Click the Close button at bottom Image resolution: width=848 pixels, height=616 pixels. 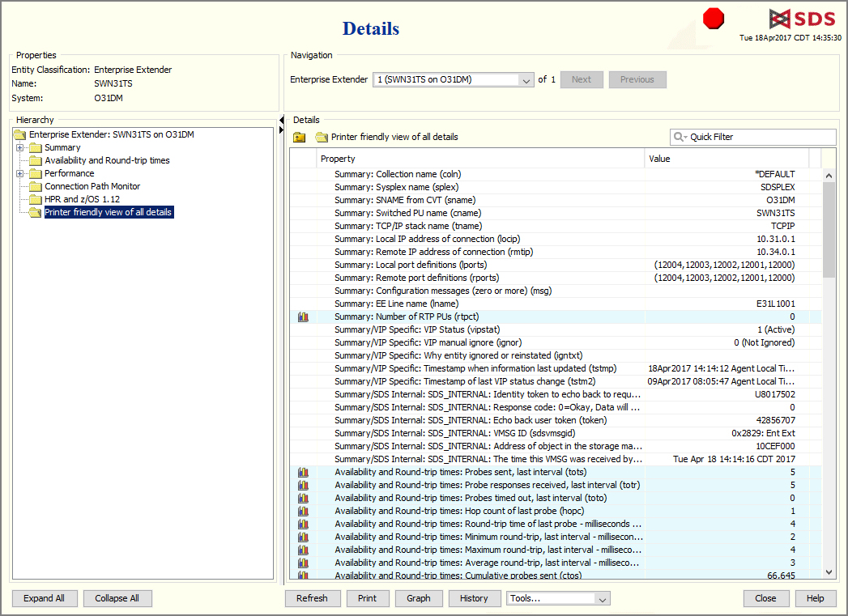pos(766,598)
